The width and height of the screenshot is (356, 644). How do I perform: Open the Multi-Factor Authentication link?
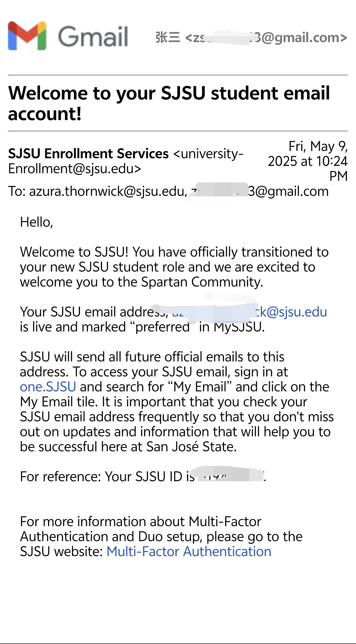pyautogui.click(x=189, y=552)
